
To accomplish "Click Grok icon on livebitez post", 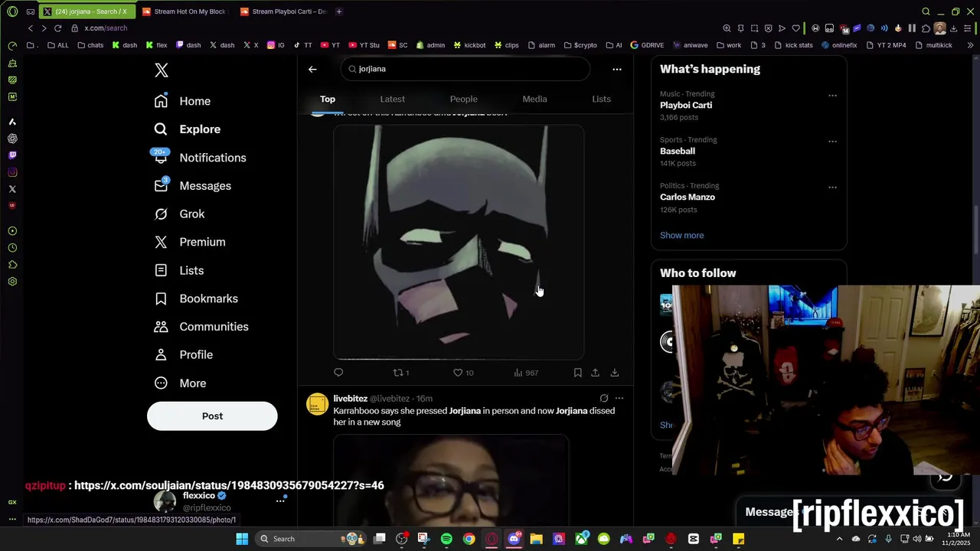I will (604, 398).
